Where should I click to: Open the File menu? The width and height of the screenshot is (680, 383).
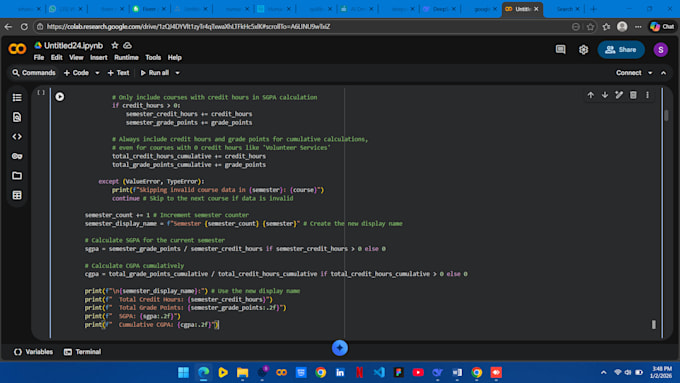39,57
